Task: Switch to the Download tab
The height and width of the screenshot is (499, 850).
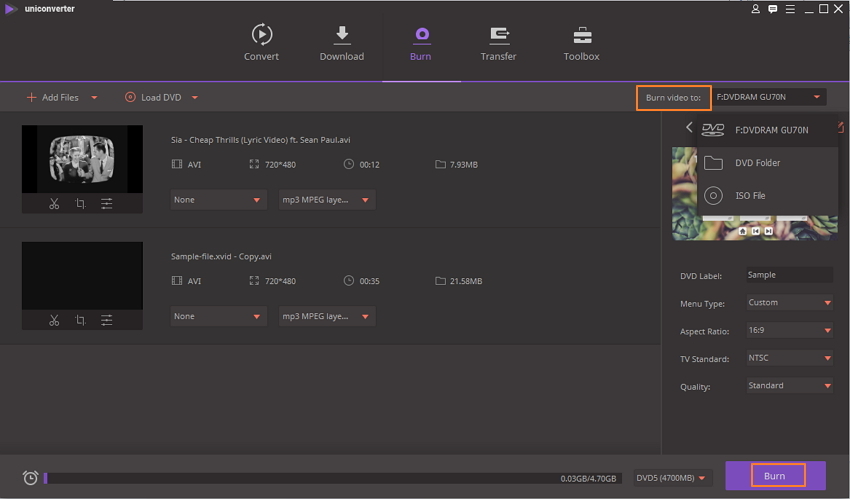Action: [342, 42]
